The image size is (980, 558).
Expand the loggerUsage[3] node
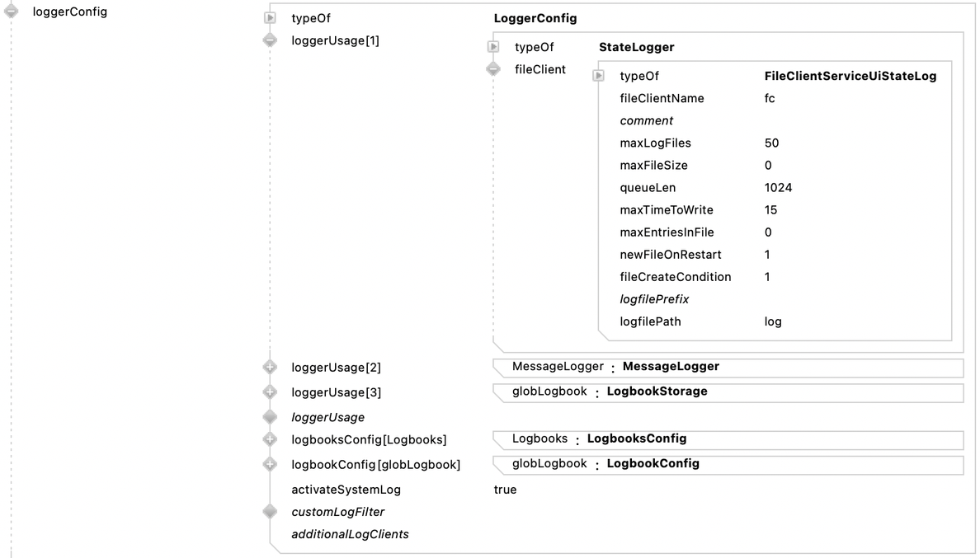269,392
